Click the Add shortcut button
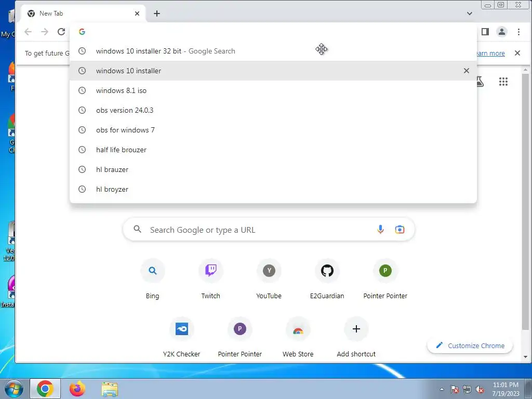Screen dimensions: 532x399 click(x=356, y=337)
